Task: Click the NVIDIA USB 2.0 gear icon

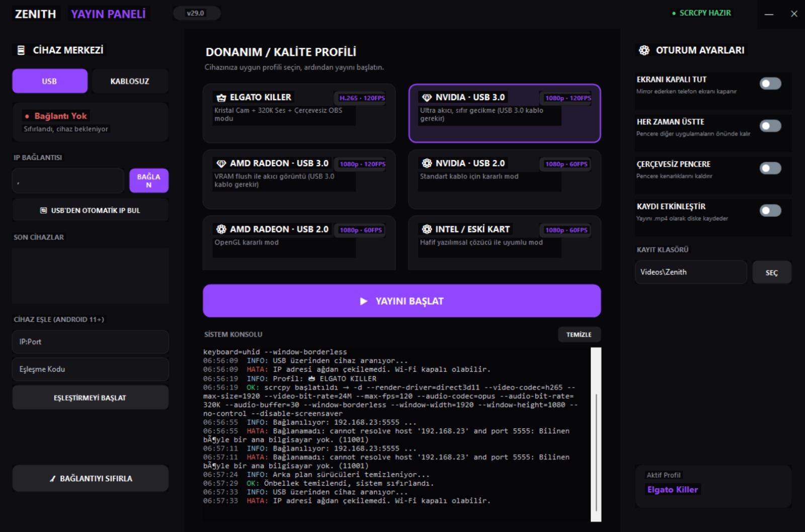Action: (x=427, y=163)
